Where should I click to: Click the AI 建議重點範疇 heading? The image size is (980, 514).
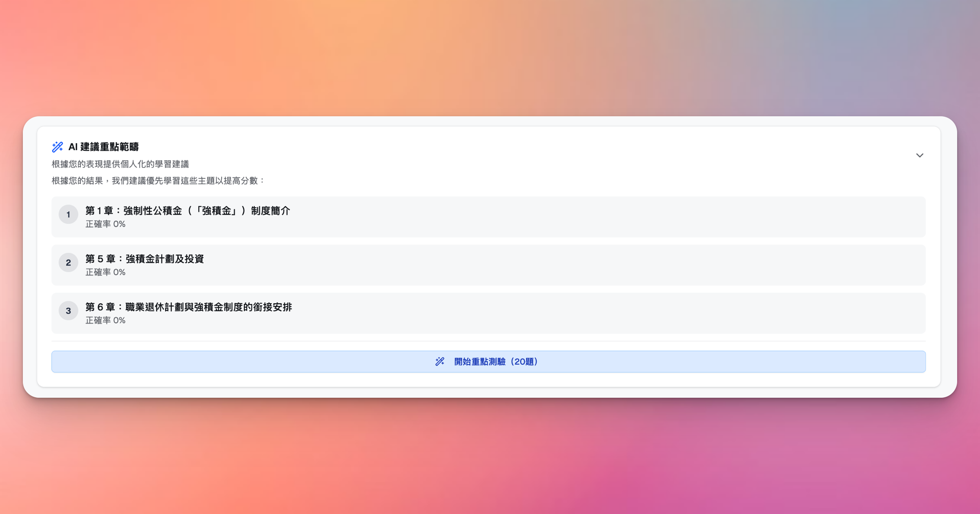click(103, 147)
